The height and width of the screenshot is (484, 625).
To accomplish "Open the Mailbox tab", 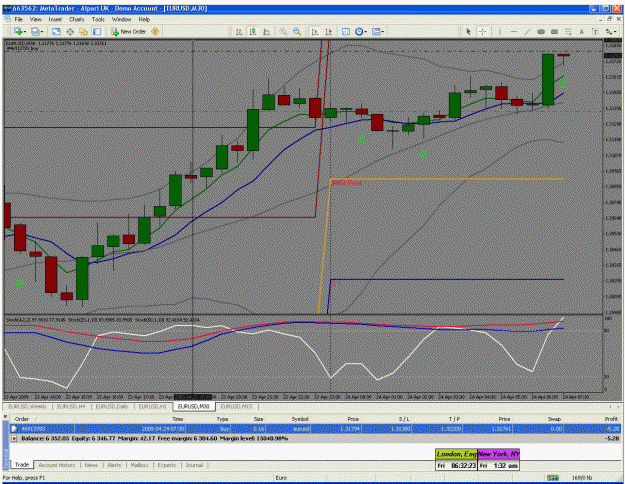I will click(139, 465).
